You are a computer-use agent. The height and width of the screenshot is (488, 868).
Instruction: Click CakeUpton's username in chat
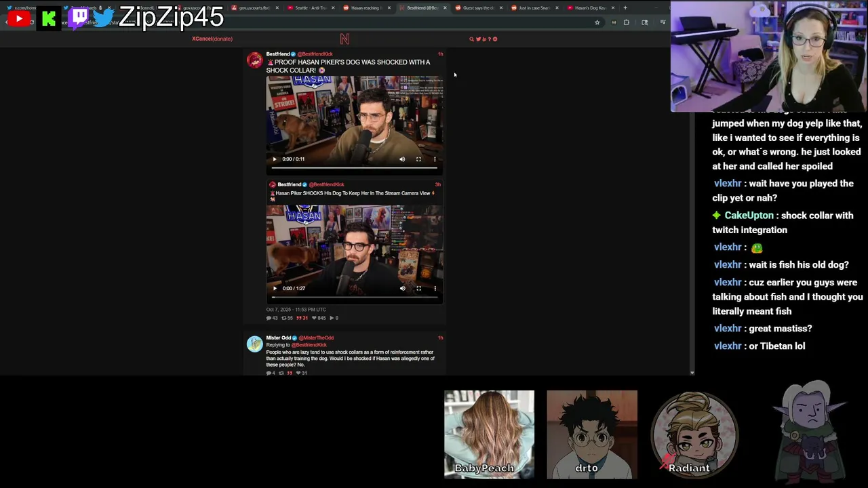pyautogui.click(x=749, y=216)
